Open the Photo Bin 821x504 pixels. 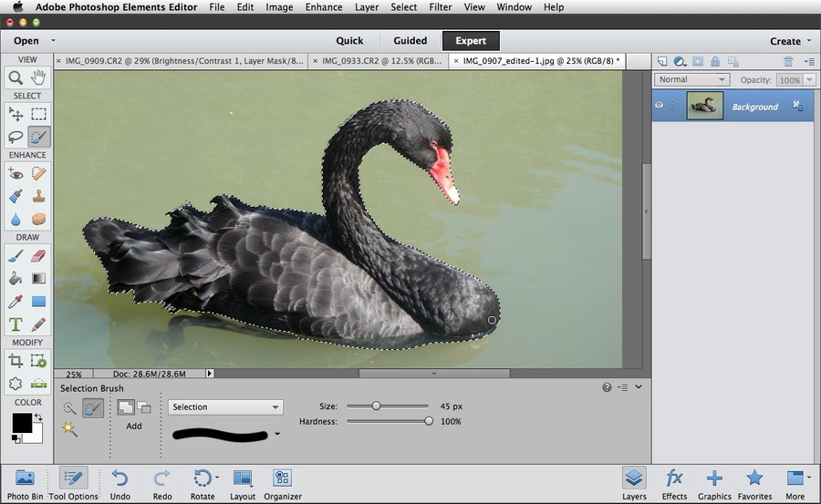25,485
